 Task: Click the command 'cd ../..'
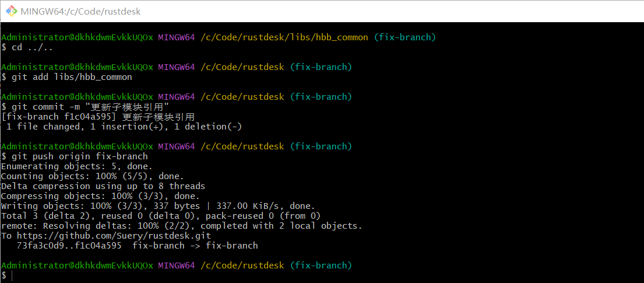coord(32,47)
